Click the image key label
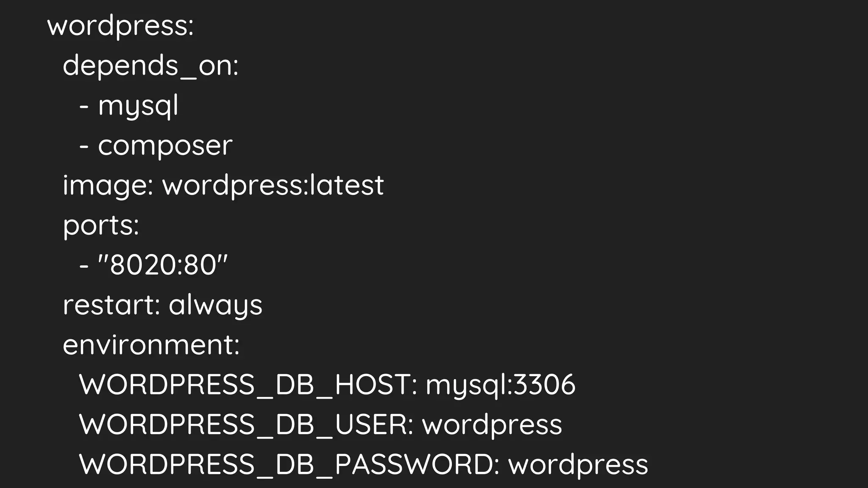 point(108,186)
